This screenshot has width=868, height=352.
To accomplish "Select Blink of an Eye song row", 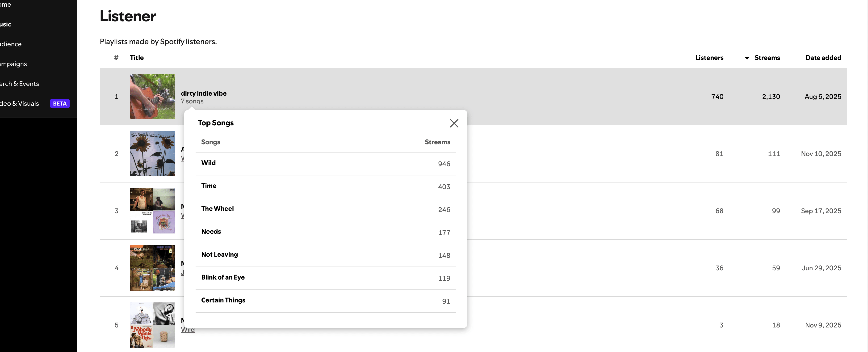I will click(326, 278).
